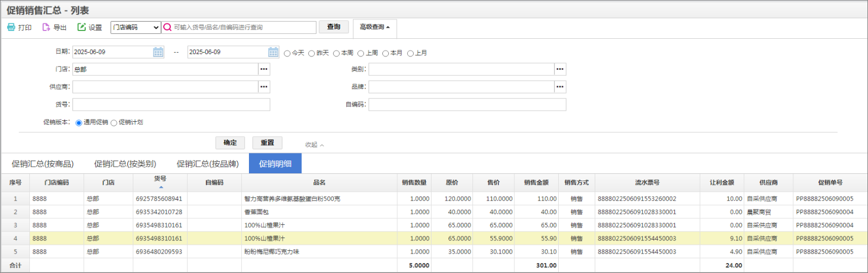Click the magnifier search icon
The image size is (868, 273).
(x=168, y=27)
